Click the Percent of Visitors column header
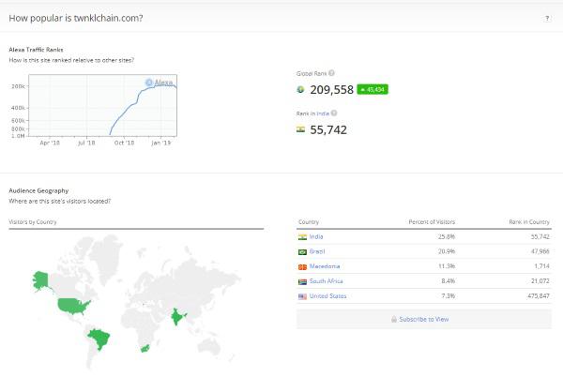The image size is (563, 392). [x=432, y=222]
